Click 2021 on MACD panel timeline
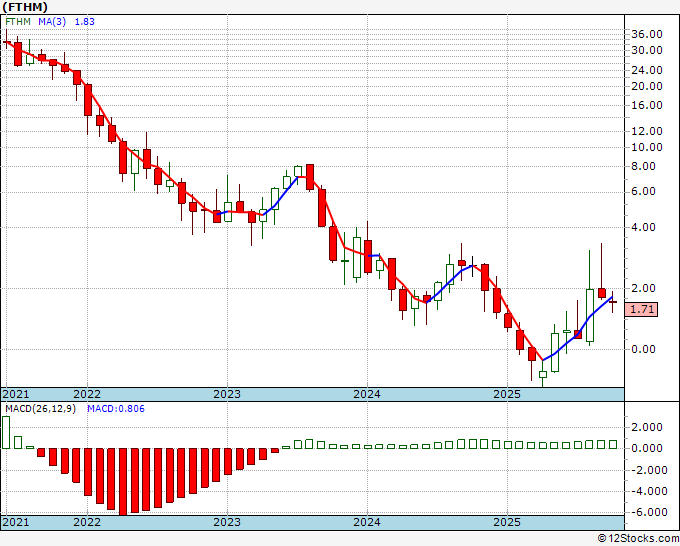The width and height of the screenshot is (680, 546). [x=16, y=522]
